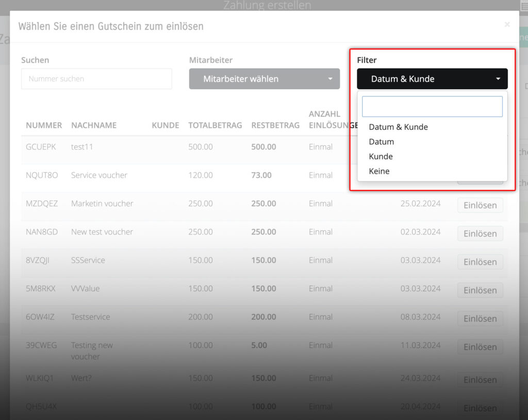Choose the Datum filter option
The width and height of the screenshot is (528, 420).
coord(381,142)
